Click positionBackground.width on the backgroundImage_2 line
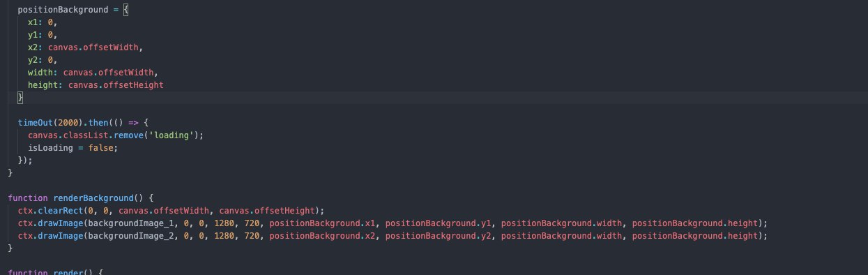Viewport: 868px width, 275px height. (x=561, y=235)
